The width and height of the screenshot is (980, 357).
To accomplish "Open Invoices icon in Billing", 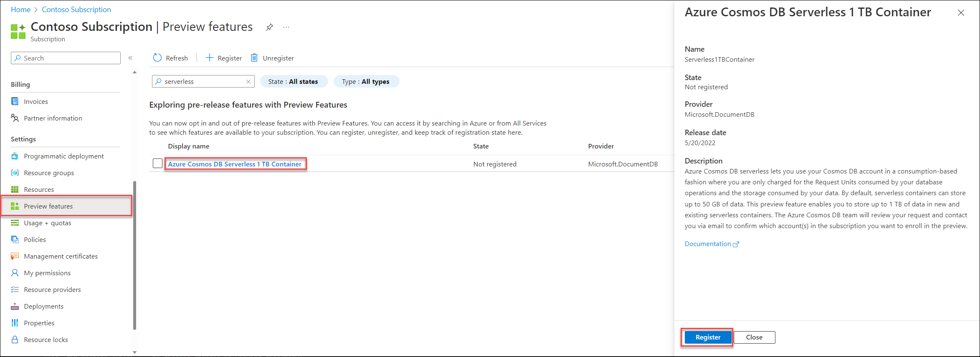I will (x=15, y=101).
